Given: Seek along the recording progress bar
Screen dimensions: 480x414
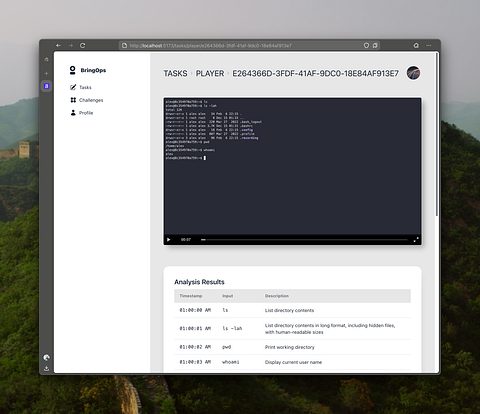Looking at the screenshot, I should tap(304, 240).
